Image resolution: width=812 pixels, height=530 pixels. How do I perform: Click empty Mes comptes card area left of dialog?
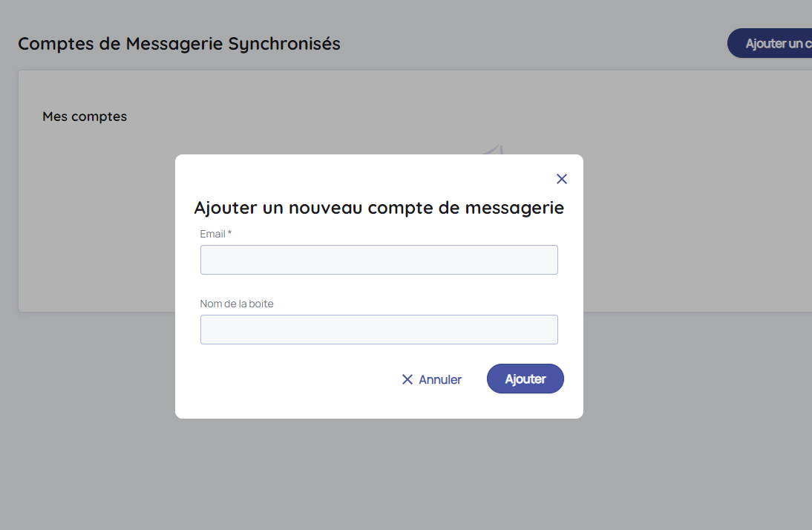pos(96,223)
